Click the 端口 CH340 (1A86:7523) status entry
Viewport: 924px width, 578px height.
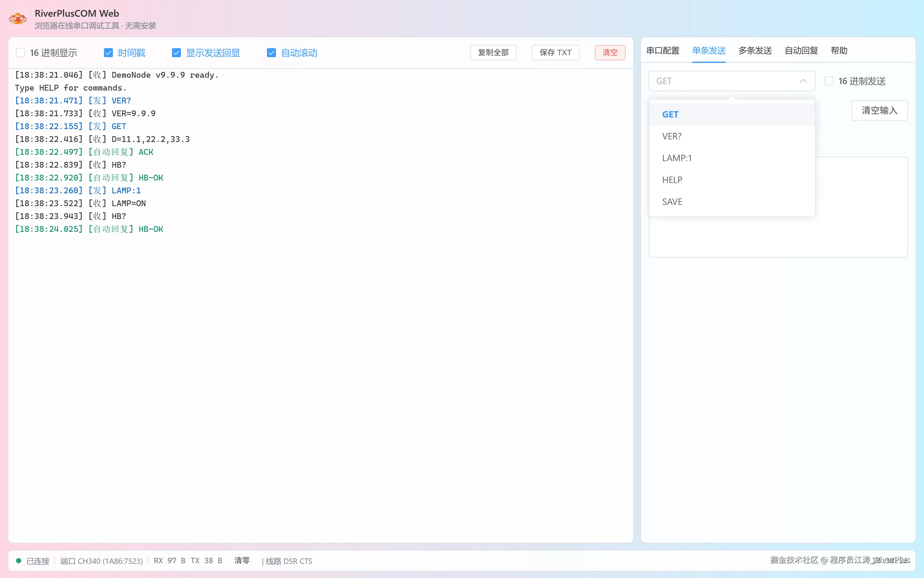(x=102, y=561)
